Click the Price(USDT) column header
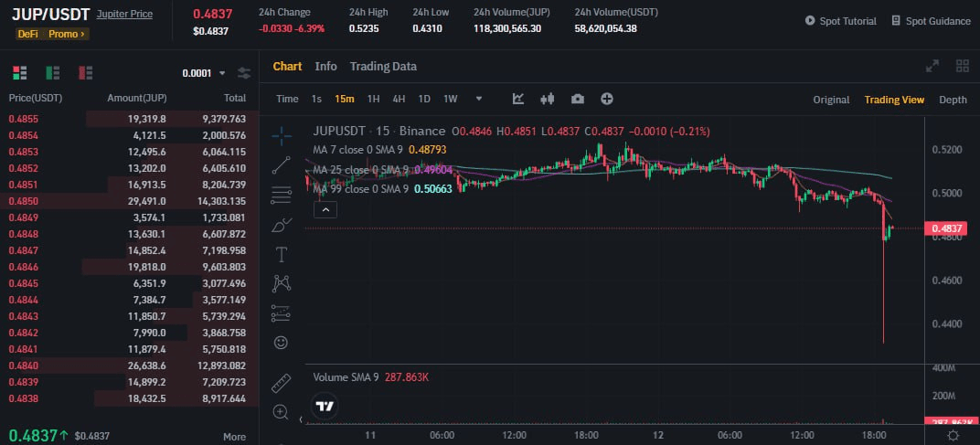 click(x=36, y=98)
